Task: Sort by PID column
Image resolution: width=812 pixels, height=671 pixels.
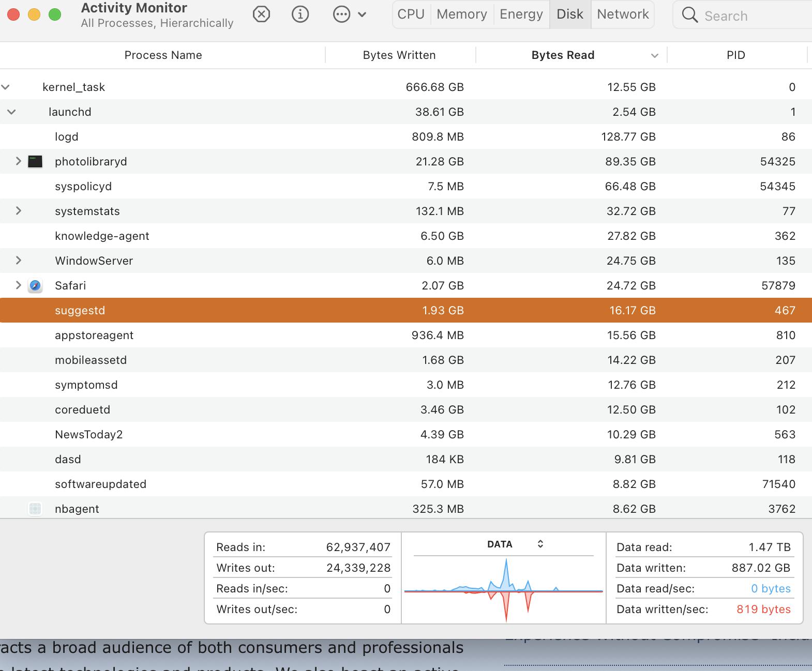Action: click(736, 55)
